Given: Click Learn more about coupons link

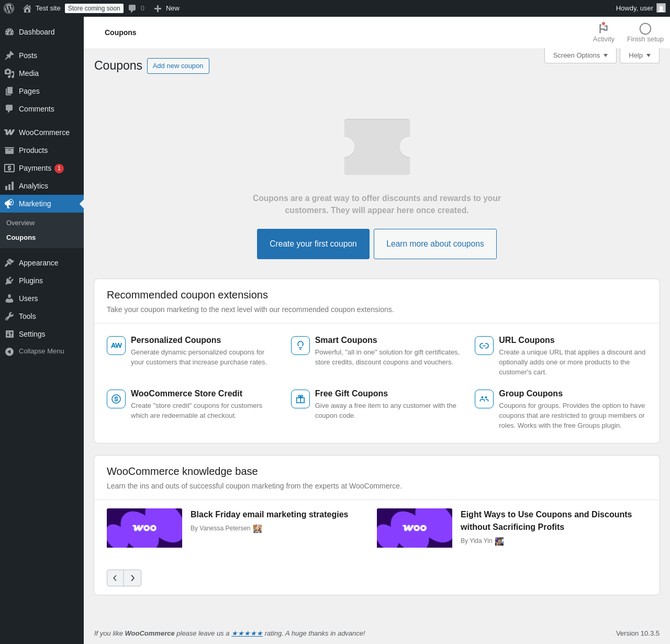Looking at the screenshot, I should tap(435, 244).
